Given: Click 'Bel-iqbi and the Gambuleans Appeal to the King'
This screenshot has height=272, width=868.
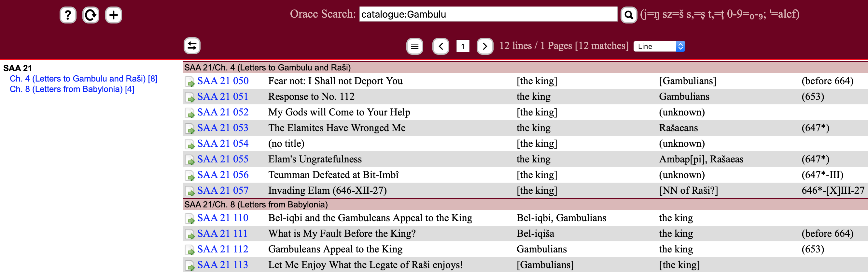Looking at the screenshot, I should tap(370, 218).
